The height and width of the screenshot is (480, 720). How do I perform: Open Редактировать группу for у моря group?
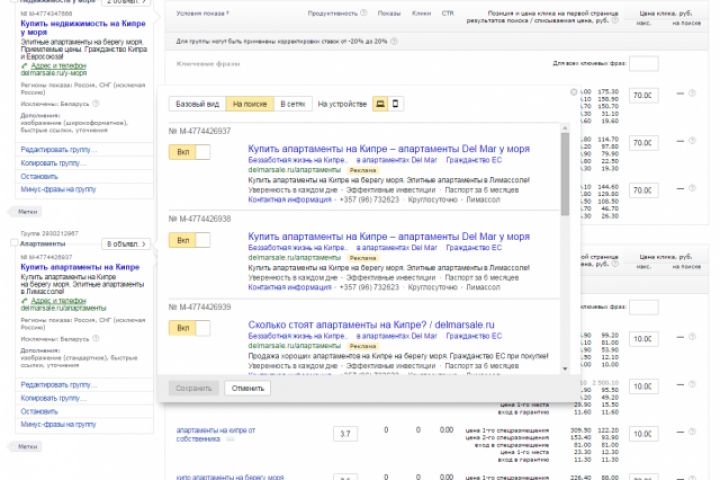(58, 150)
